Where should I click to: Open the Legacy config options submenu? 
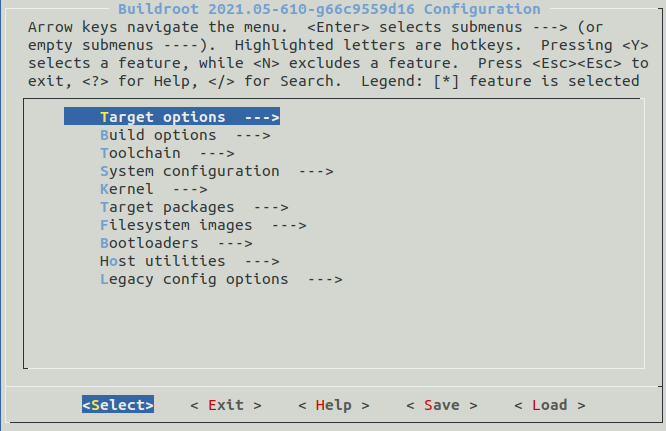point(221,279)
